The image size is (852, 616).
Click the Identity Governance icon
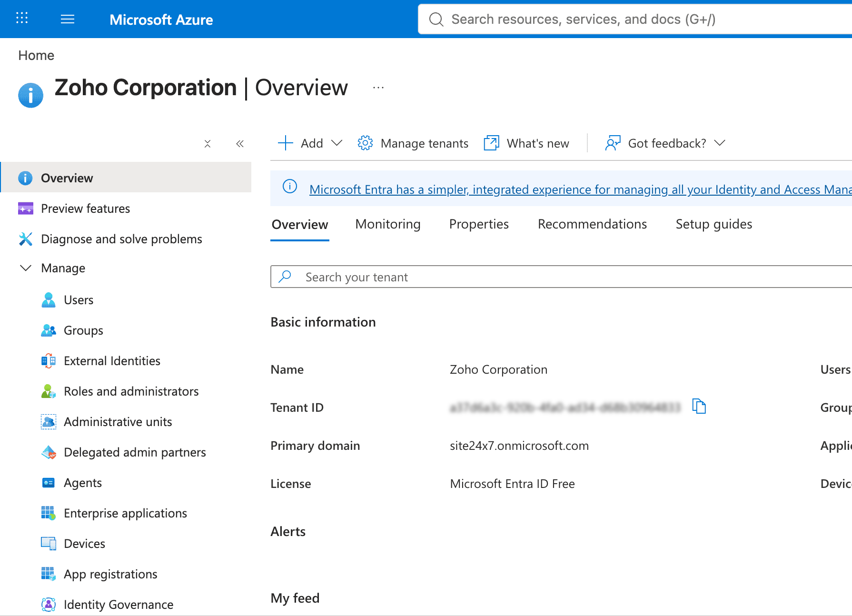click(x=48, y=605)
